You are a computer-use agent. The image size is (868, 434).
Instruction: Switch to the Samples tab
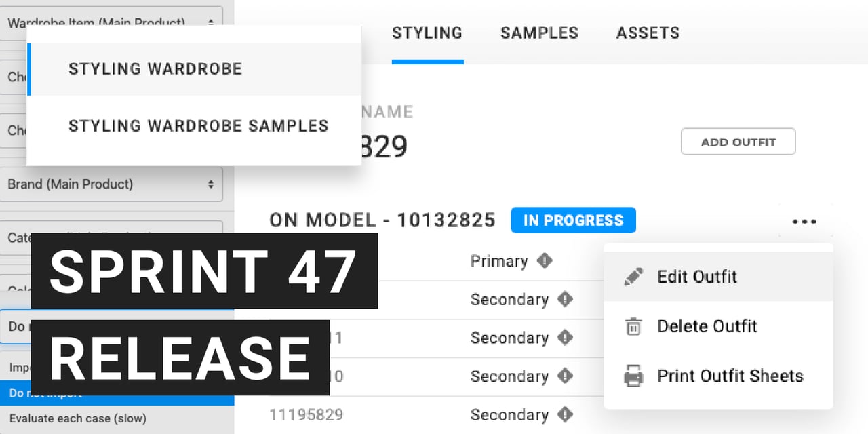[x=539, y=33]
